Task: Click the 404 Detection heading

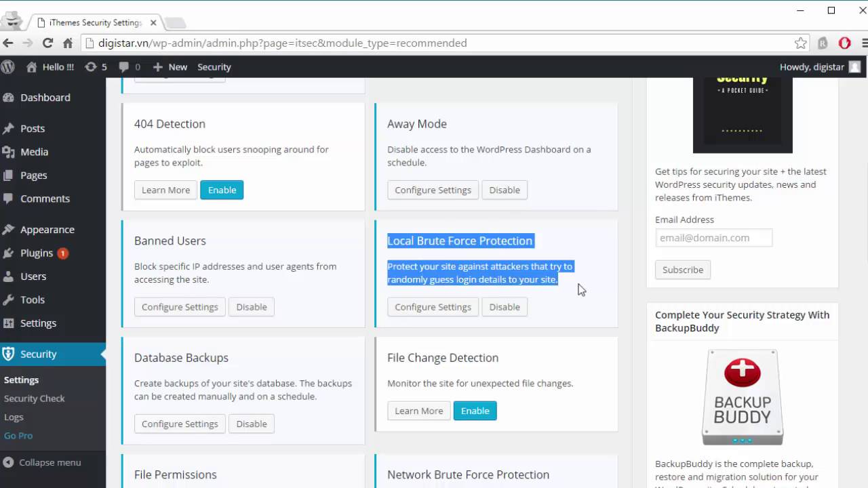Action: point(170,124)
